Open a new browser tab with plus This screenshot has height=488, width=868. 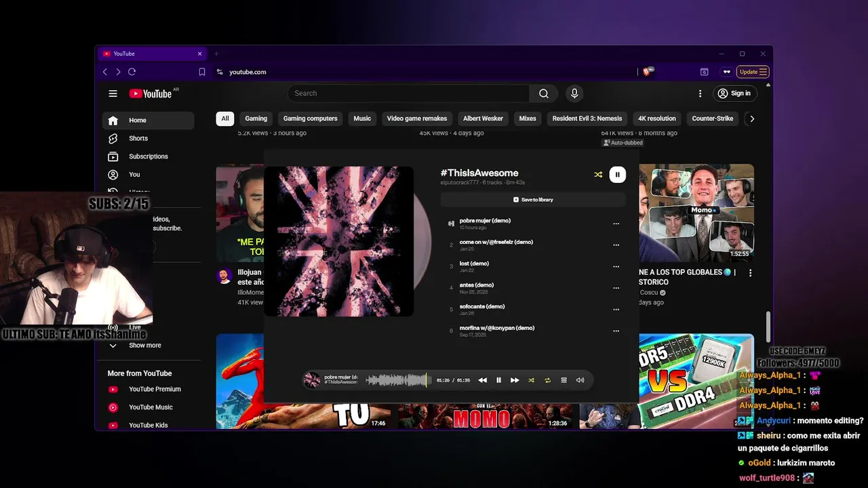(x=216, y=54)
